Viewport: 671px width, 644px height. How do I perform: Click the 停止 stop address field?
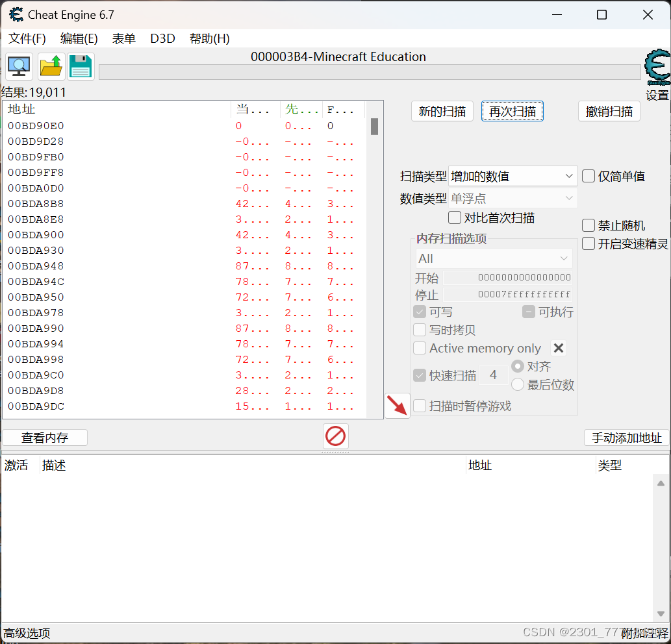point(507,295)
